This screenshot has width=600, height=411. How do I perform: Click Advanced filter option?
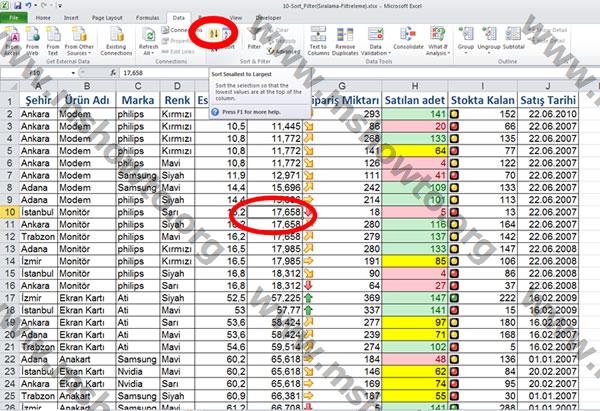point(283,51)
